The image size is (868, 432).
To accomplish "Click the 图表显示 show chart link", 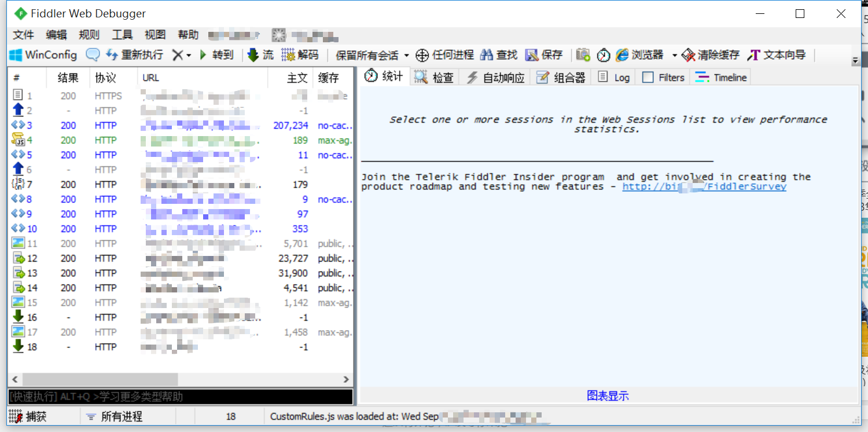I will tap(608, 396).
